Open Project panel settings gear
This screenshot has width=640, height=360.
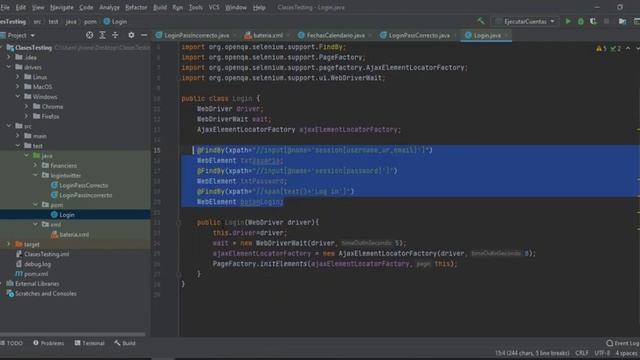pyautogui.click(x=131, y=35)
